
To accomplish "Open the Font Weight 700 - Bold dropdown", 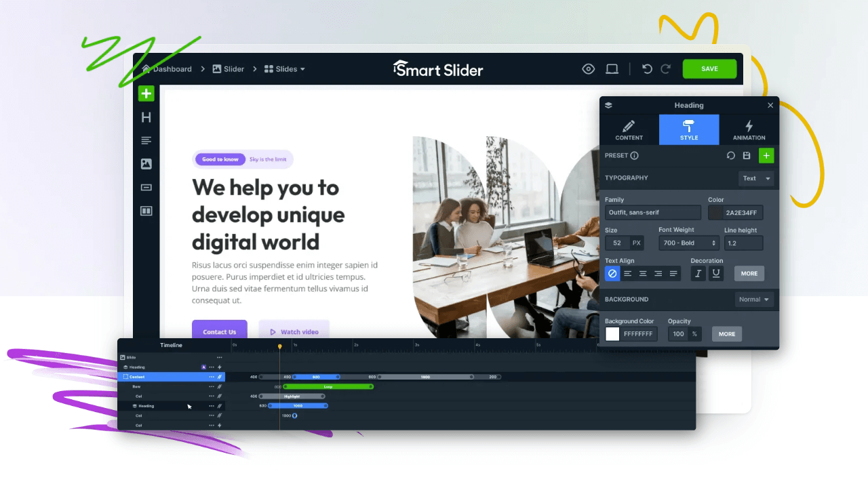I will (x=688, y=243).
